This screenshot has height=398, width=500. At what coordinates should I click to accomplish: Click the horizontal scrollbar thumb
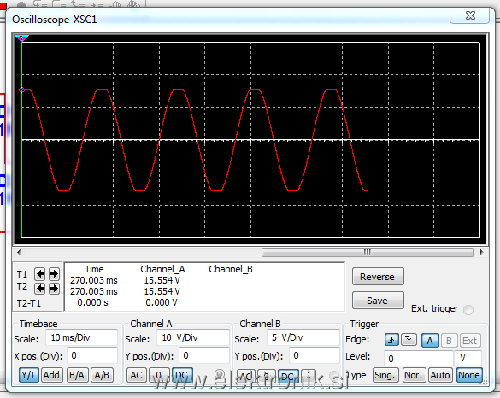367,252
